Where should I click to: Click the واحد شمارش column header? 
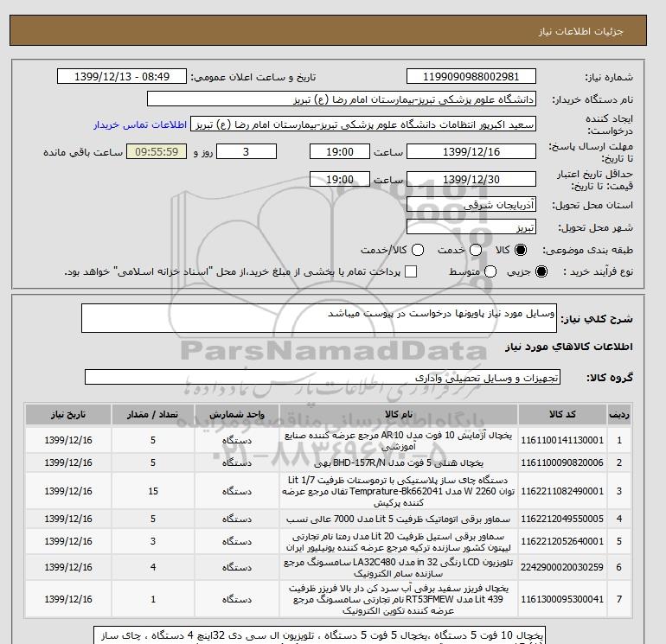237,414
